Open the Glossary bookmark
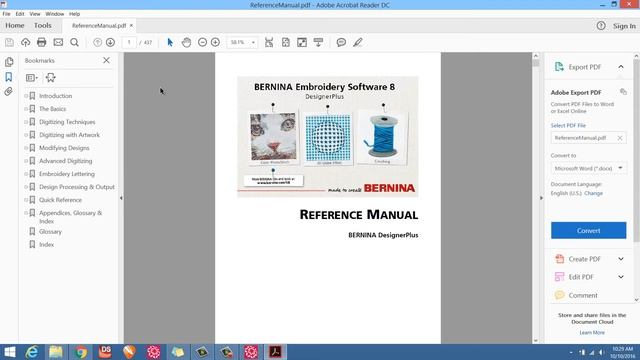The width and height of the screenshot is (640, 360). point(50,232)
